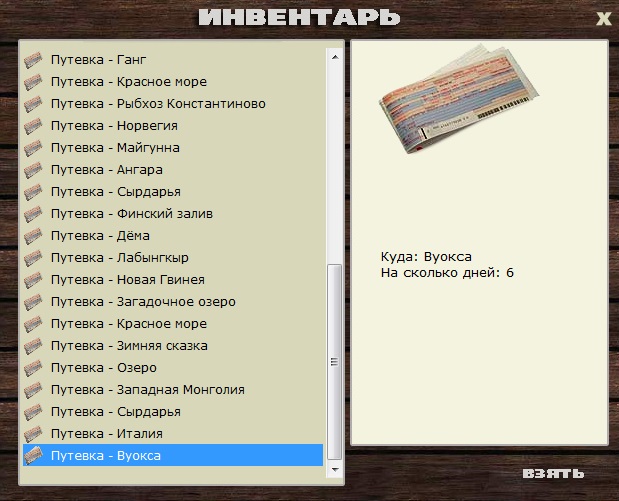Click the scrollbar down arrow

335,470
